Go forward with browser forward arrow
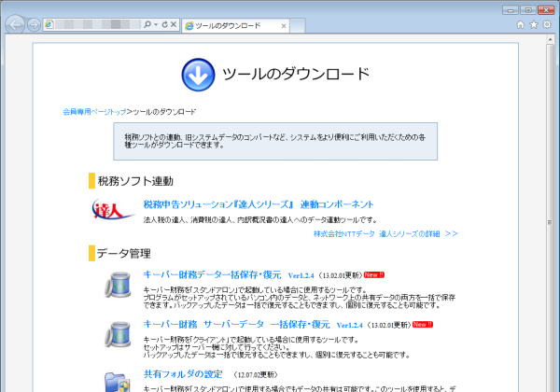Viewport: 560px width, 392px height. (34, 24)
